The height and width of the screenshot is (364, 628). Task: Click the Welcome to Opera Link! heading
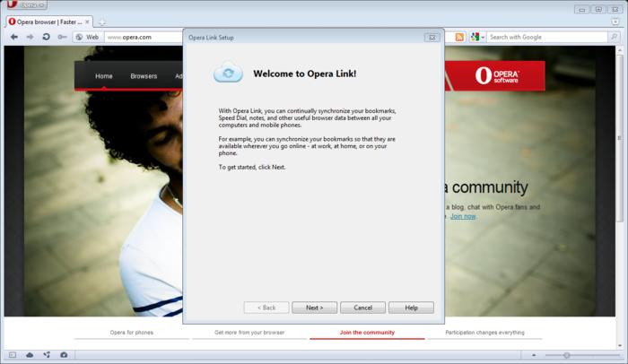tap(305, 74)
